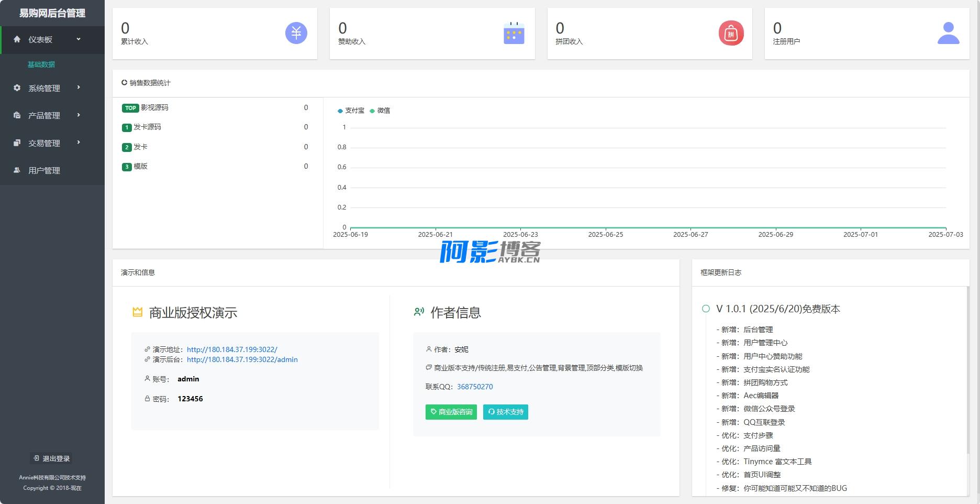Open the demo admin URL link
Viewport: 980px width, 504px height.
(242, 359)
